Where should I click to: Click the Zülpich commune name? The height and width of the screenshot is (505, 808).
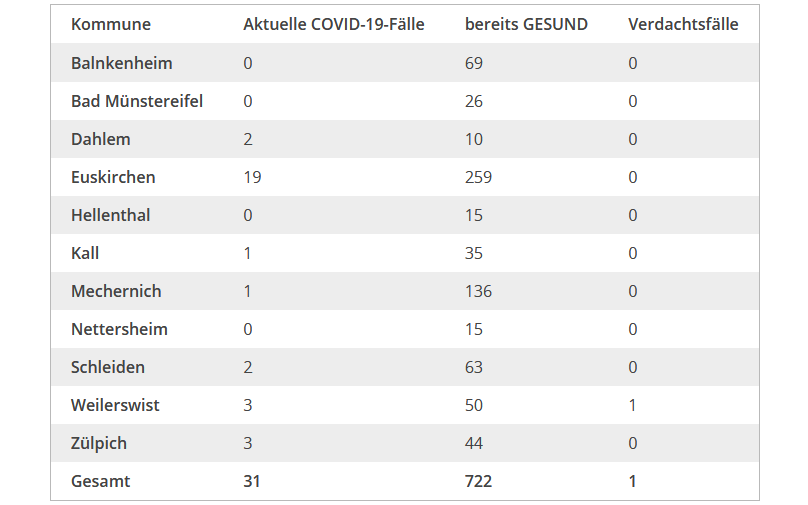pyautogui.click(x=99, y=443)
